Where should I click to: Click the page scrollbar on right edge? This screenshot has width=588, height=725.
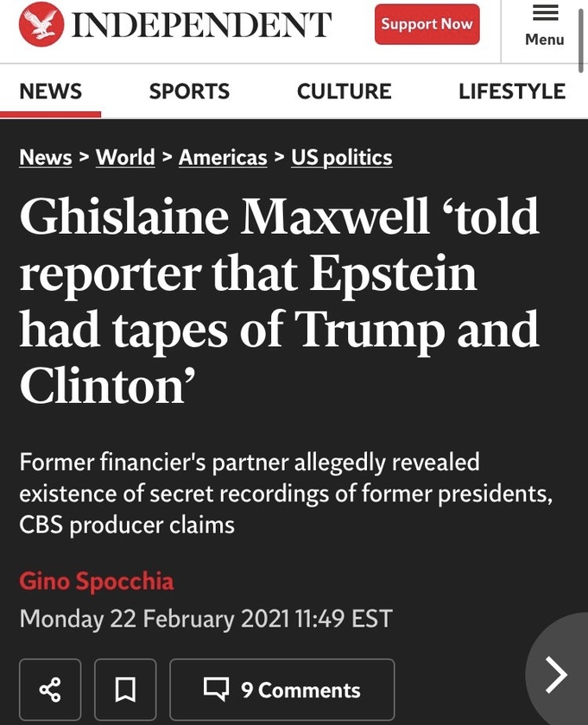584,35
